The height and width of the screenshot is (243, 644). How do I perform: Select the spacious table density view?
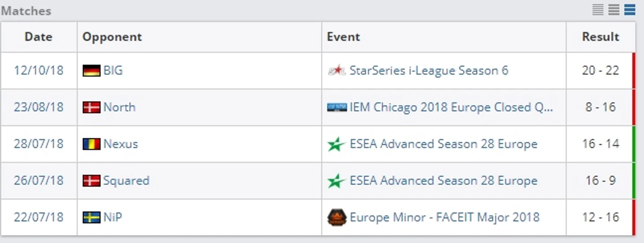click(630, 10)
